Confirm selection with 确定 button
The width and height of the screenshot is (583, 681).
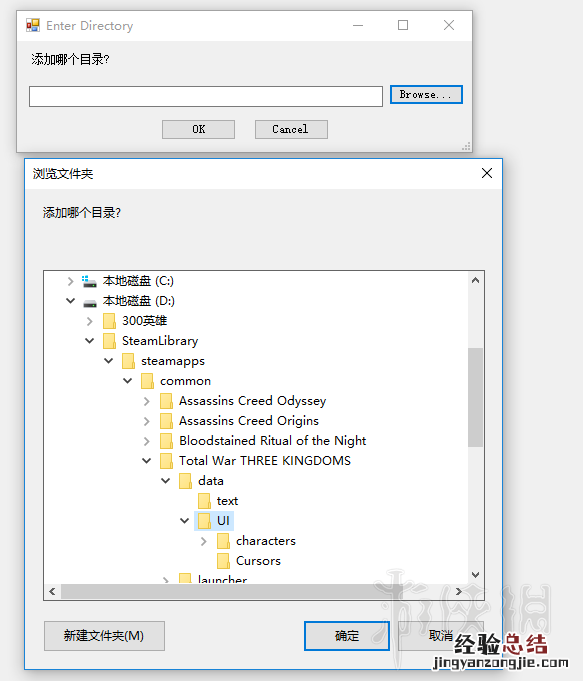(347, 636)
